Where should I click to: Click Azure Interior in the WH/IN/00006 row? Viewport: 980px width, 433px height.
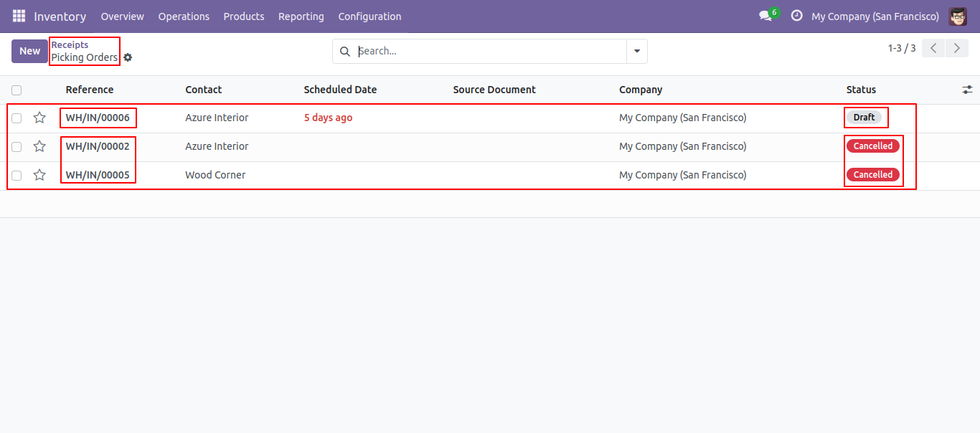[x=217, y=118]
